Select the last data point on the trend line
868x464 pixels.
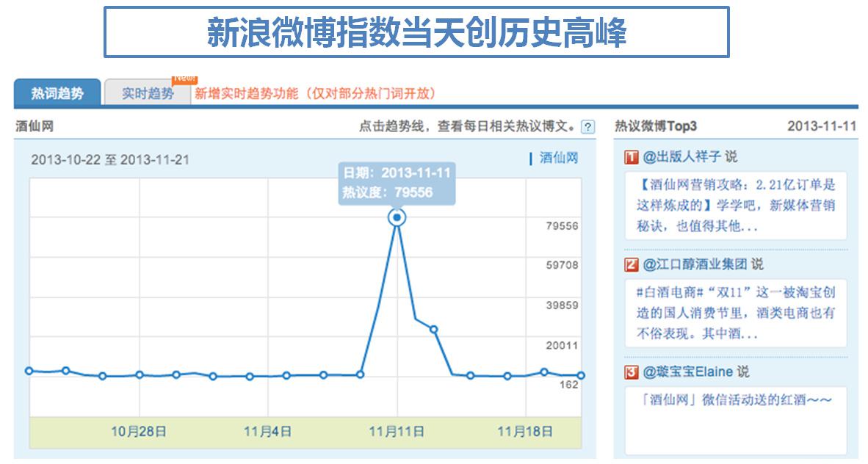(581, 375)
